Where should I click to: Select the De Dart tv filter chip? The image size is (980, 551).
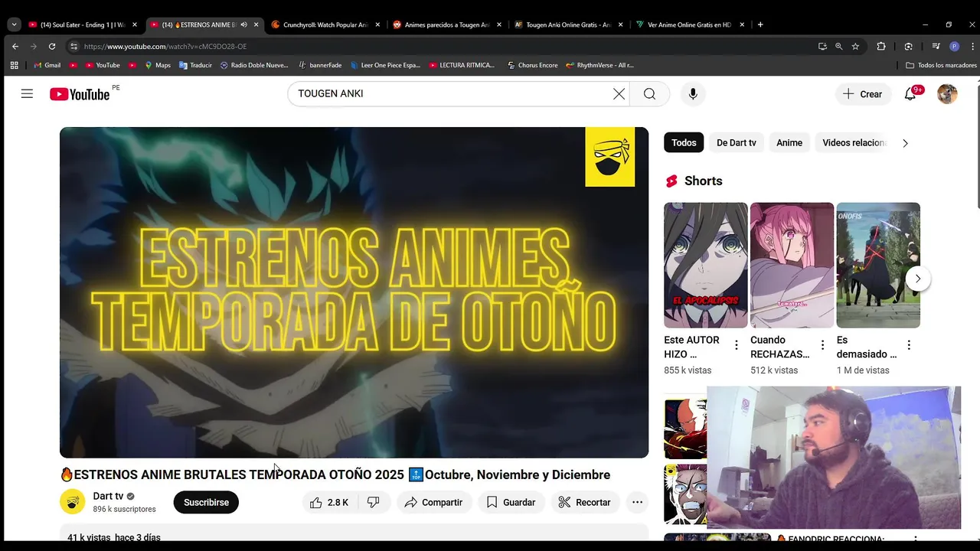coord(737,142)
